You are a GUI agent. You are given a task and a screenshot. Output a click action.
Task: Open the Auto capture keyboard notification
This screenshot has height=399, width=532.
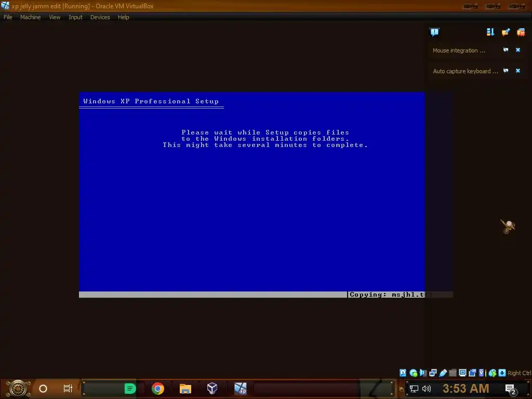click(465, 71)
